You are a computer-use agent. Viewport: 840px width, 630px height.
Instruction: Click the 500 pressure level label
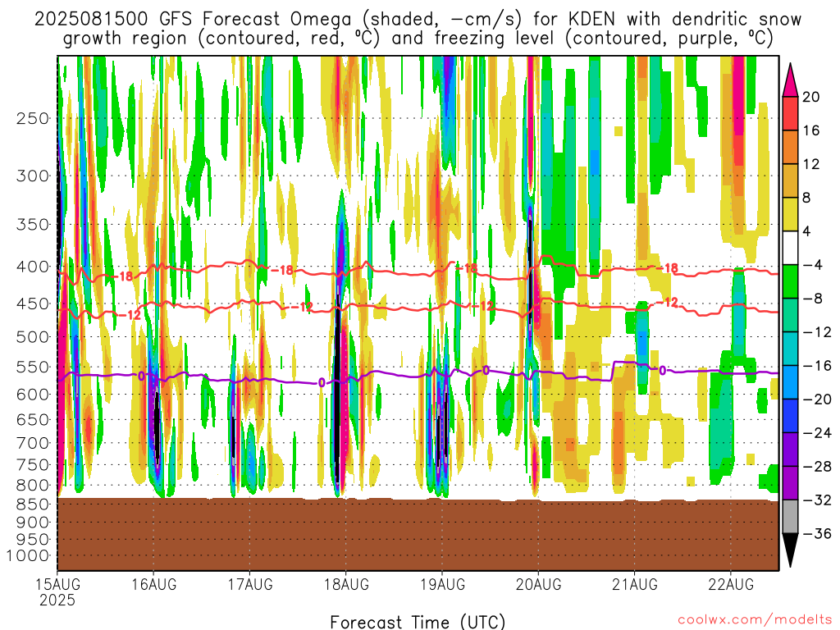pyautogui.click(x=33, y=337)
